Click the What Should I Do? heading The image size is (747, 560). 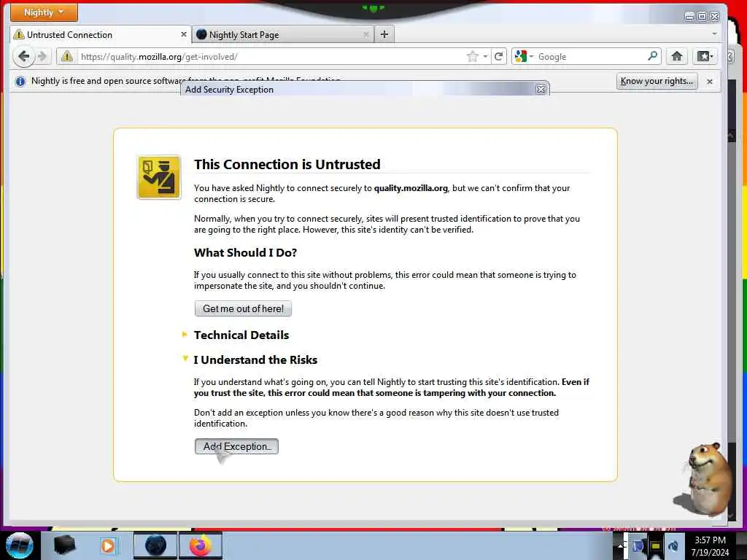[x=245, y=252]
